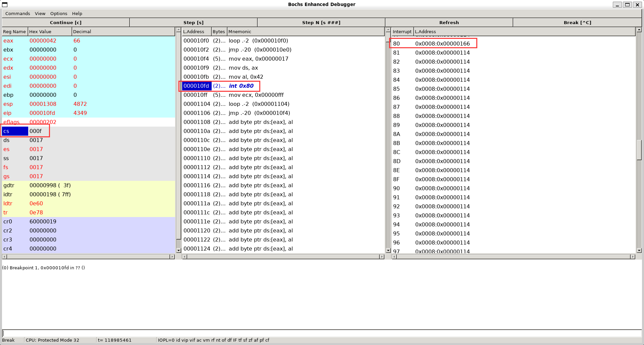
Task: Select the eax register row
Action: 89,41
